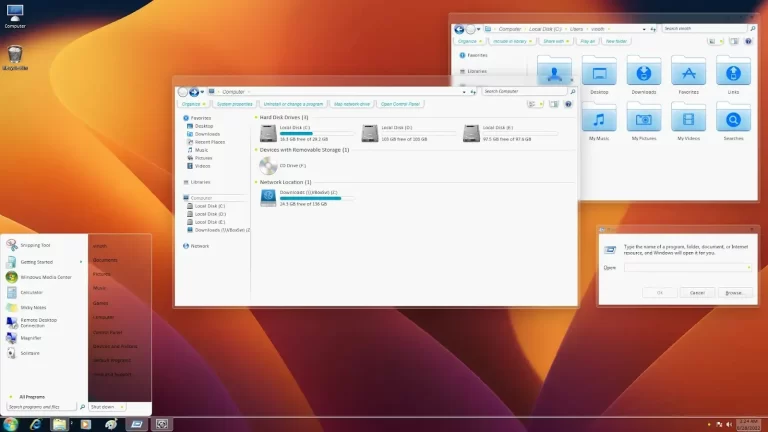This screenshot has width=768, height=432.
Task: Click the volume icon in system tray
Action: pos(729,425)
